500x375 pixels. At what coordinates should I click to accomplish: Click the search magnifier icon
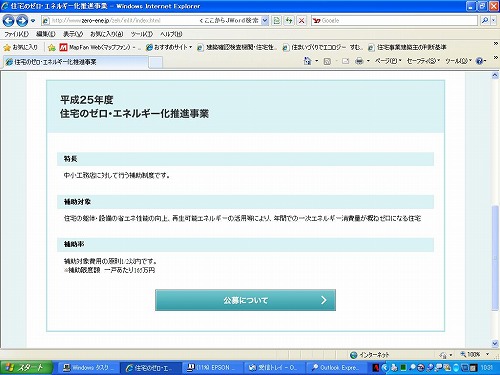coord(485,21)
